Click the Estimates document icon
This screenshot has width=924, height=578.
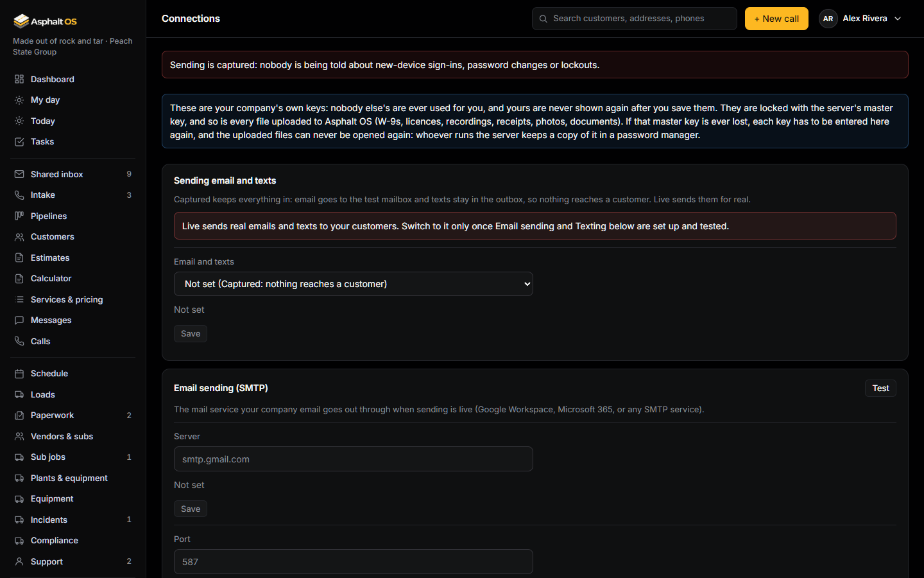coord(19,258)
